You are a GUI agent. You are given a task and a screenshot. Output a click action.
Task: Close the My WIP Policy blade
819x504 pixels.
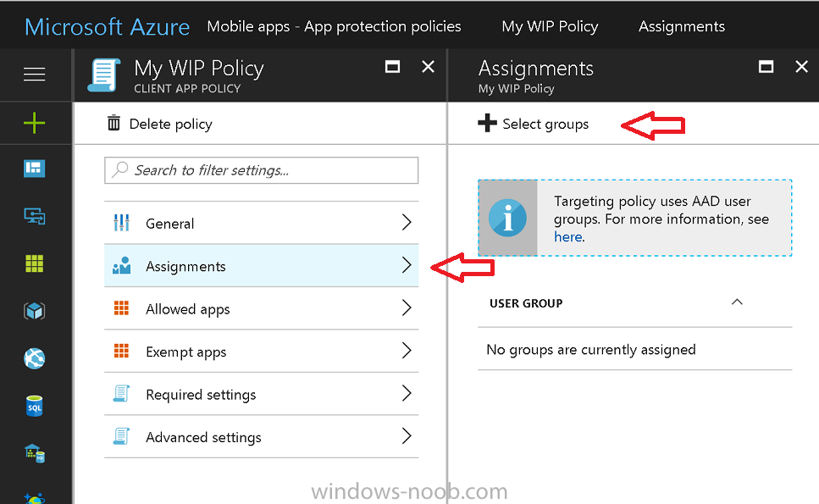(428, 67)
